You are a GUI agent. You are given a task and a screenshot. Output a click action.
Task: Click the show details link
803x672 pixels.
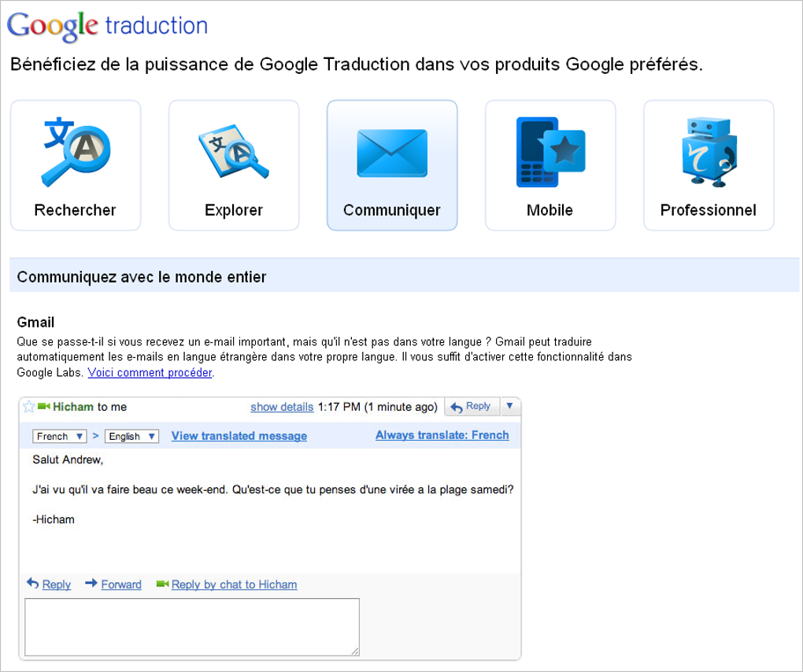click(x=282, y=407)
